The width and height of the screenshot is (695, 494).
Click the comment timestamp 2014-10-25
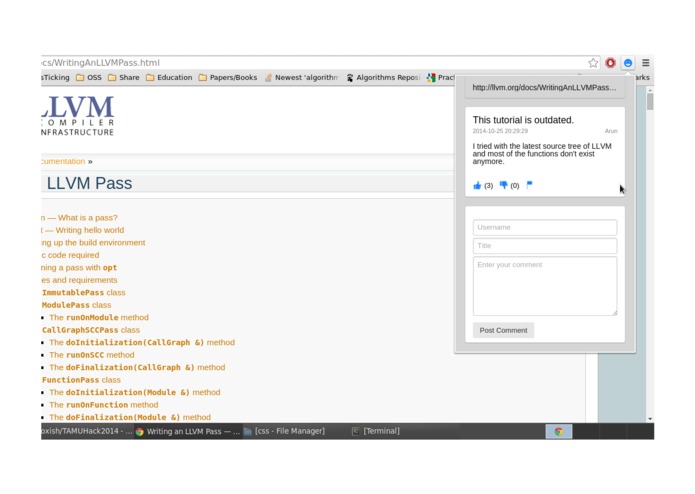click(500, 131)
